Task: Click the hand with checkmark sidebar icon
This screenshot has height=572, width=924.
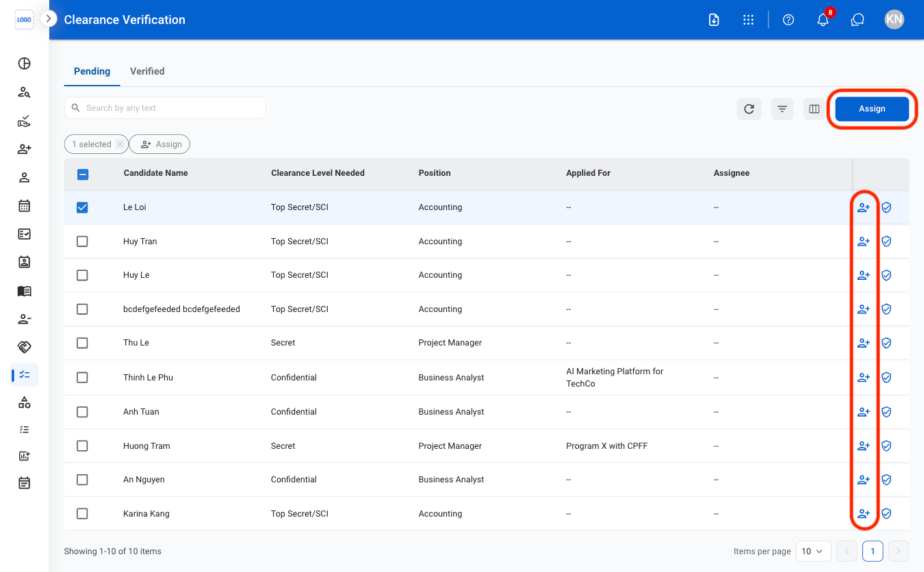Action: (24, 121)
